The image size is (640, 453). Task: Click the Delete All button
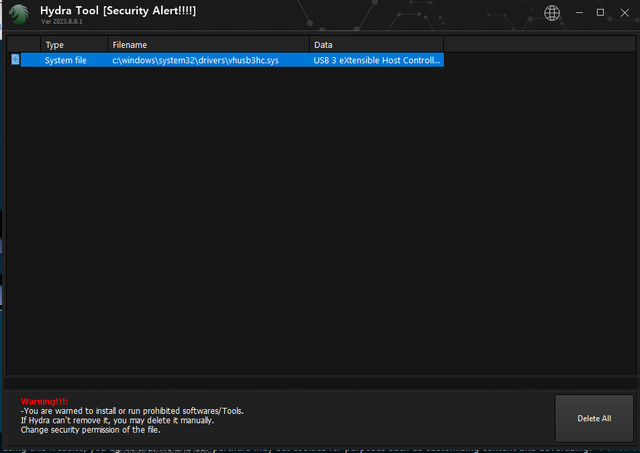click(x=594, y=418)
